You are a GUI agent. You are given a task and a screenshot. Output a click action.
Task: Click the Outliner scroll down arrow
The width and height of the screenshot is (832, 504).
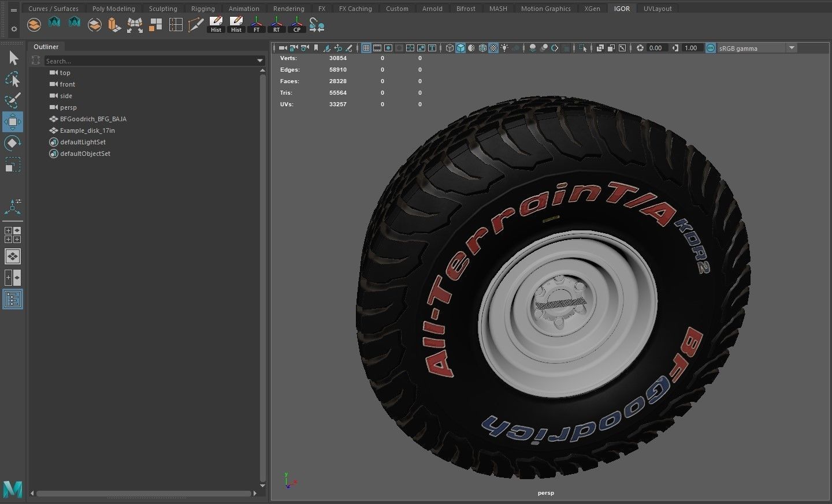[x=262, y=486]
